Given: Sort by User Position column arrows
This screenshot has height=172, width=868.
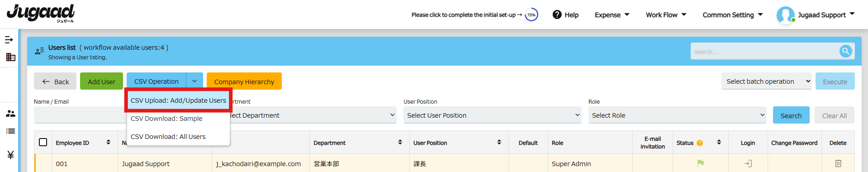Looking at the screenshot, I should (499, 142).
